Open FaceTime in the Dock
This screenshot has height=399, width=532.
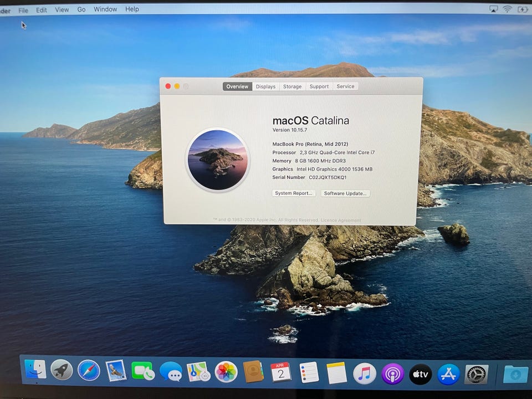point(143,371)
